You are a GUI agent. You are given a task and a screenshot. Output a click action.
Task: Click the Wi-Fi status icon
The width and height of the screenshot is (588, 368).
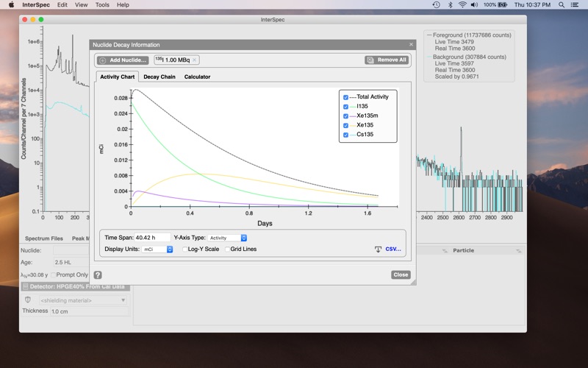click(x=462, y=5)
